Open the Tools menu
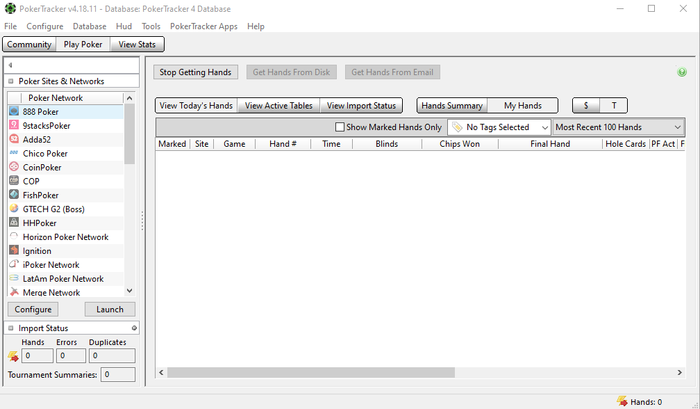This screenshot has height=409, width=700. [x=151, y=26]
